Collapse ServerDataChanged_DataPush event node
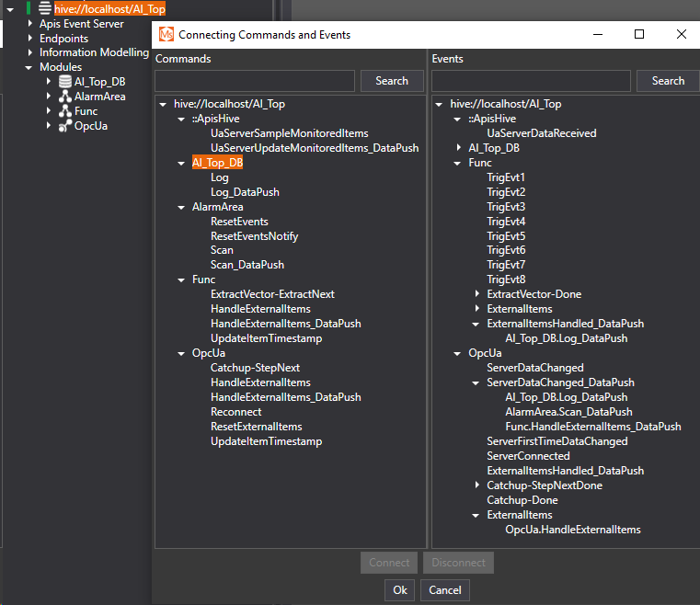The width and height of the screenshot is (700, 605). point(477,382)
